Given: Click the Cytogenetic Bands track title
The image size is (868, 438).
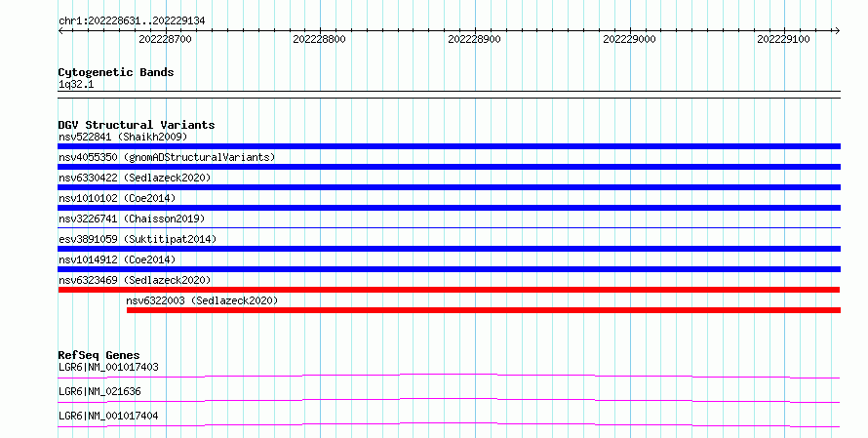Looking at the screenshot, I should (116, 72).
